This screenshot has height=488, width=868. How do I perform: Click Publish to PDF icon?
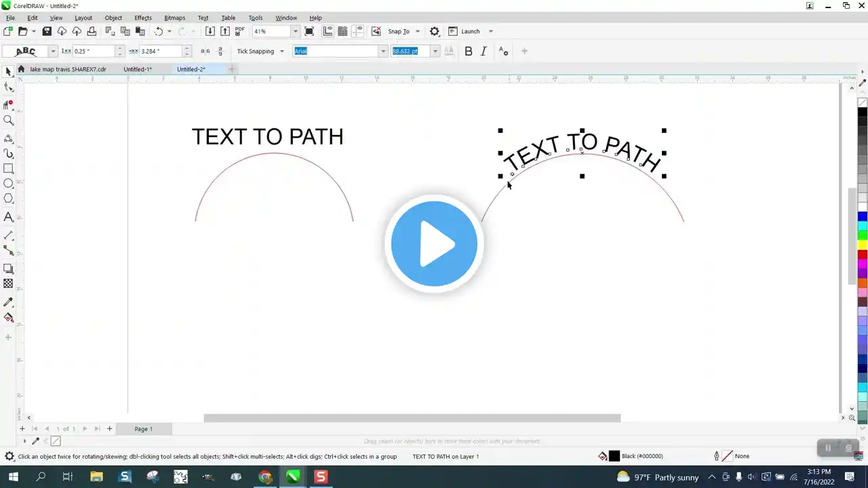240,31
